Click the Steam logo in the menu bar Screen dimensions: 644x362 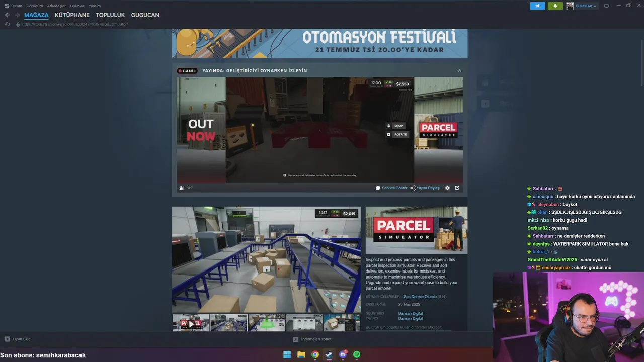[7, 6]
